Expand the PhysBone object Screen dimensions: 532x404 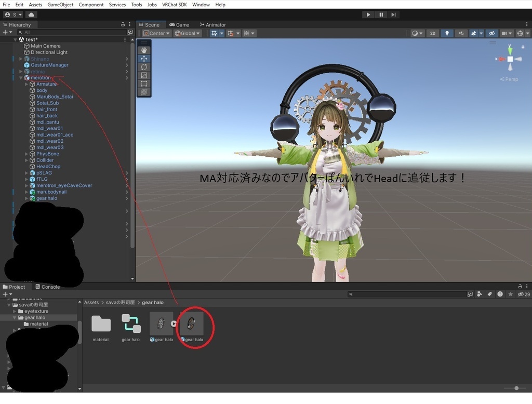26,154
